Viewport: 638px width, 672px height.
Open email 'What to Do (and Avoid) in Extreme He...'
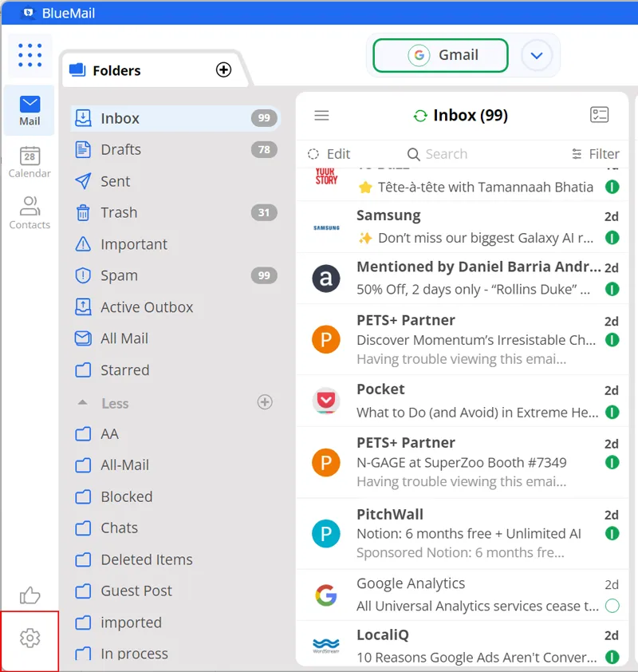pos(463,401)
